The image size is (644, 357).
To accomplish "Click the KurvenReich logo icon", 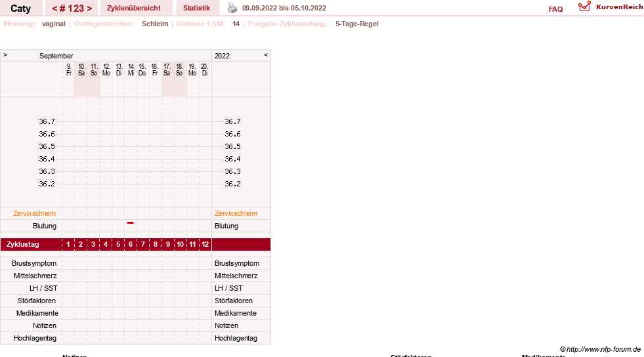I will pyautogui.click(x=584, y=7).
